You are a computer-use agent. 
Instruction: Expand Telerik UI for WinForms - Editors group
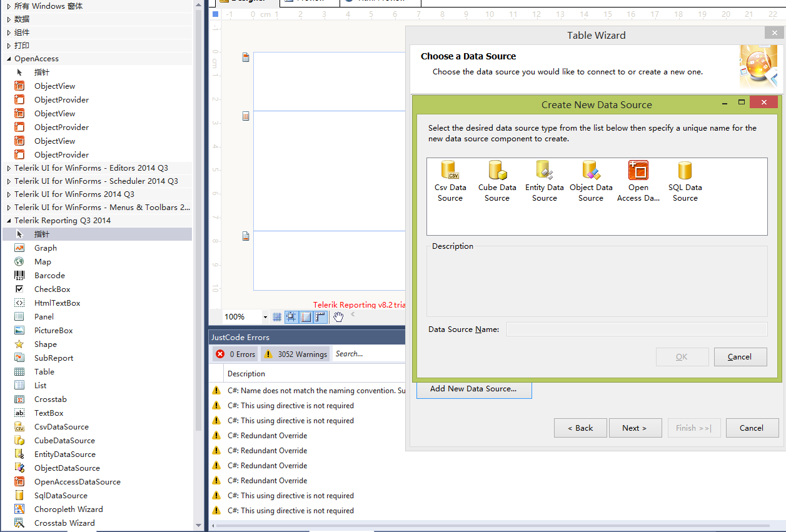(x=9, y=168)
